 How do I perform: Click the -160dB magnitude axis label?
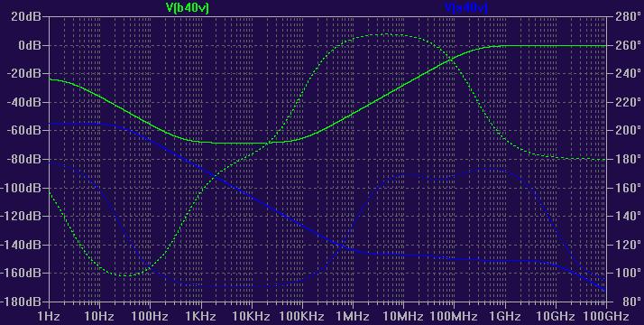tap(21, 273)
